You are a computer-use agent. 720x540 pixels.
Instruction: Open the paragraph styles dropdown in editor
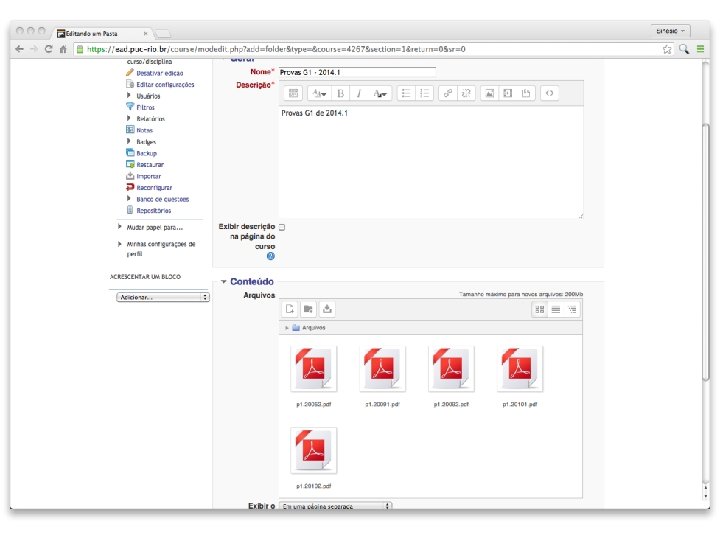(x=319, y=93)
